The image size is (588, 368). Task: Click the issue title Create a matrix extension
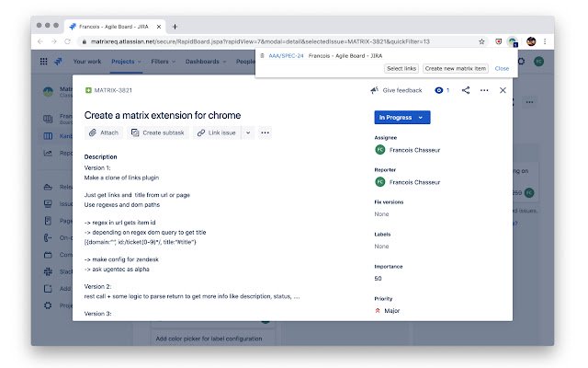tap(163, 115)
